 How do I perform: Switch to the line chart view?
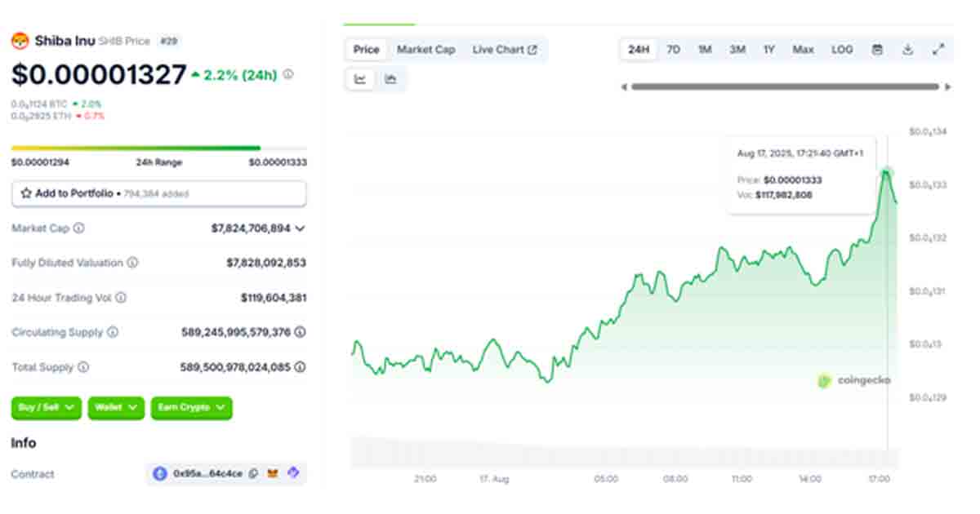[360, 79]
